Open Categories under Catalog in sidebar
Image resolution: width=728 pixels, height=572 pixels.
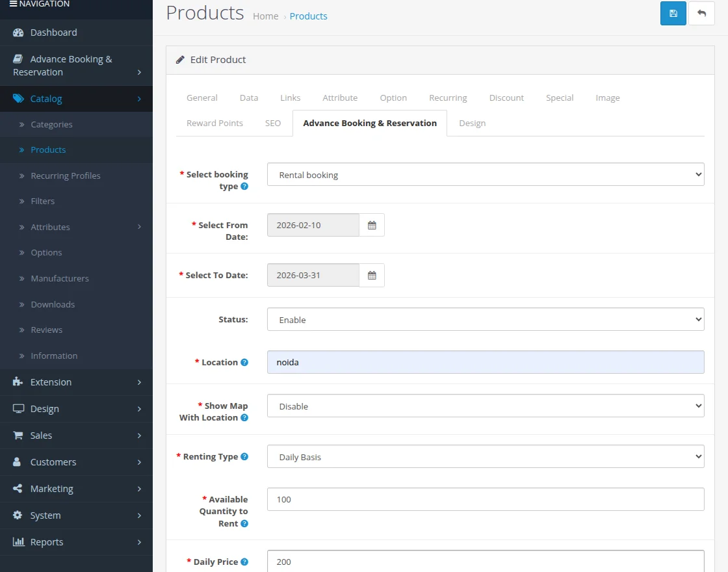point(51,124)
